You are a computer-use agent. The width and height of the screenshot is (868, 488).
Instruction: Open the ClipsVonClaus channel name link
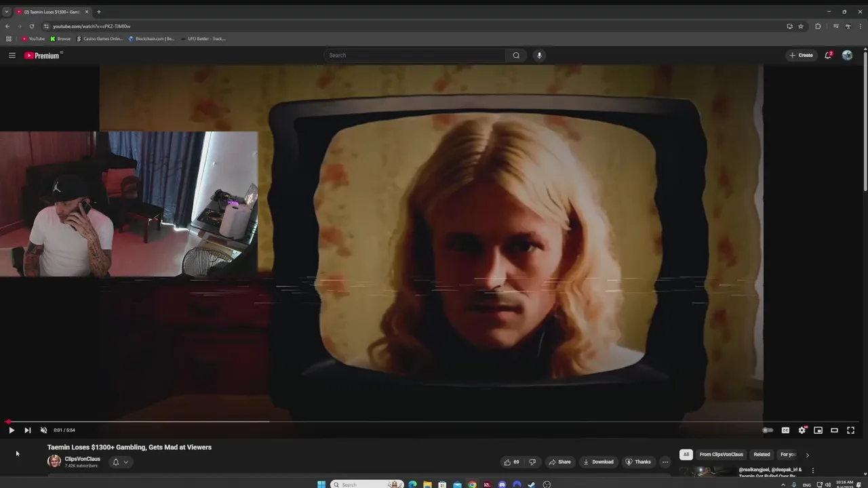point(82,459)
